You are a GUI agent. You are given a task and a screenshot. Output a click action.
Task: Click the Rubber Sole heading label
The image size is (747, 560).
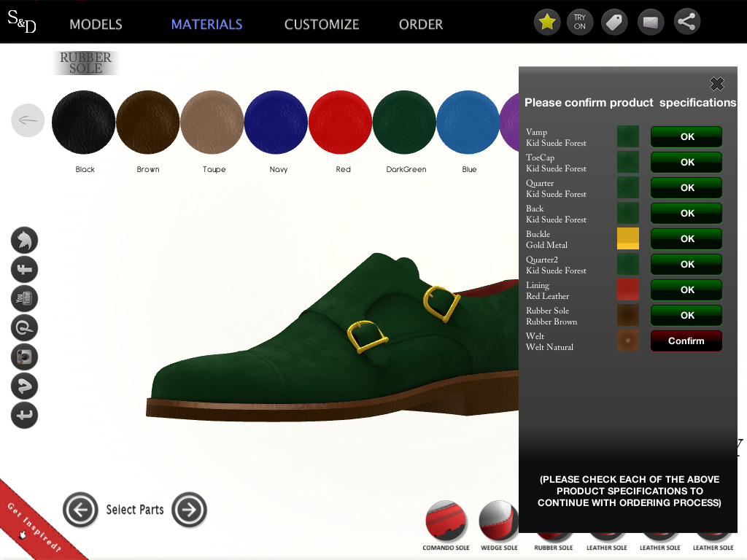[x=86, y=63]
